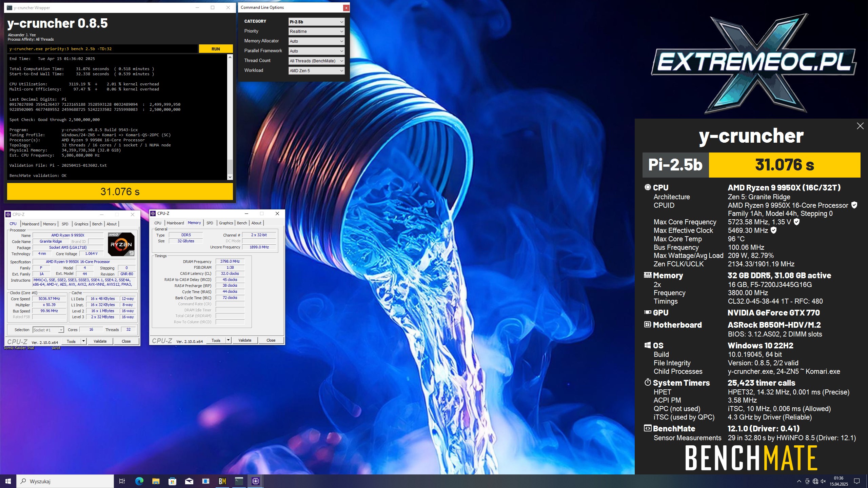This screenshot has width=868, height=488.
Task: Open Bench tab in left CPU-Z window
Action: (x=97, y=224)
